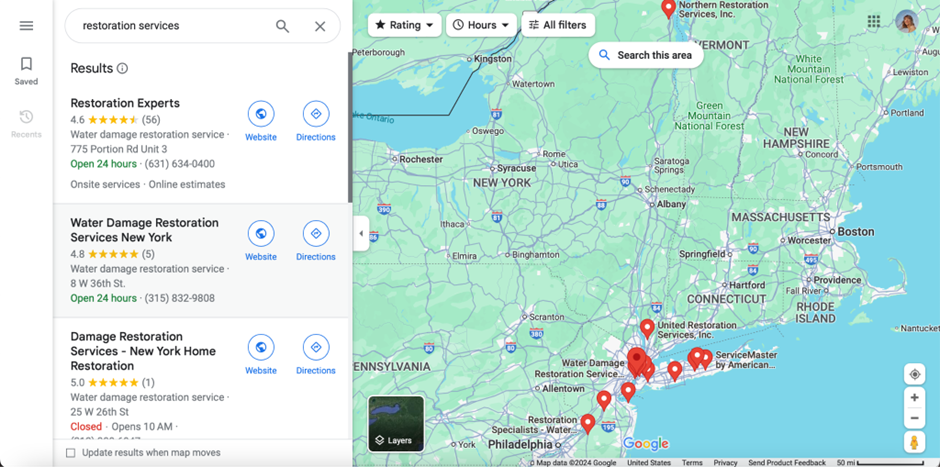Screen dimensions: 940x467
Task: Collapse the side results panel
Action: click(361, 233)
